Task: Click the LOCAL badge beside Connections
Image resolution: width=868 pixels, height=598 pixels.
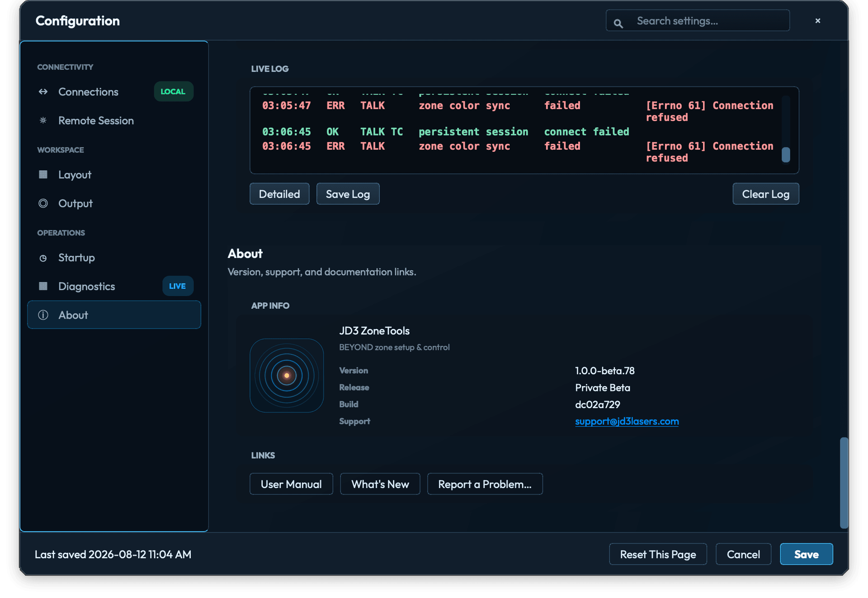Action: click(173, 91)
